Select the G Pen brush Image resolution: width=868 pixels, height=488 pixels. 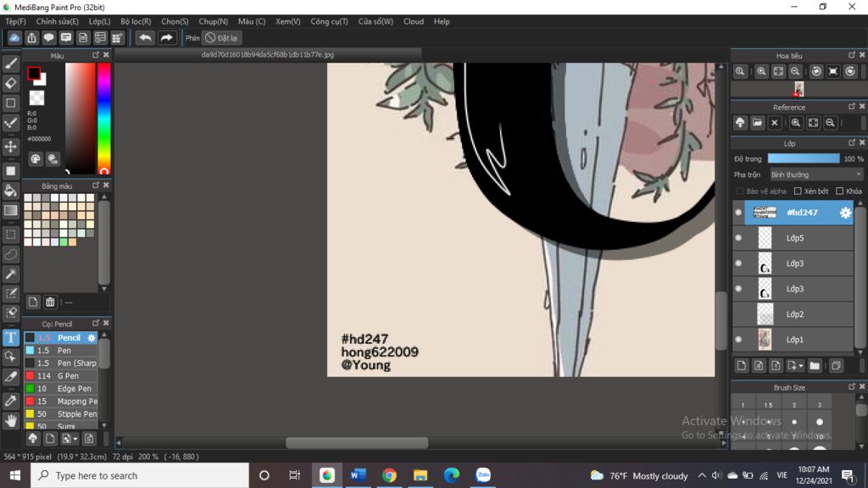(61, 375)
